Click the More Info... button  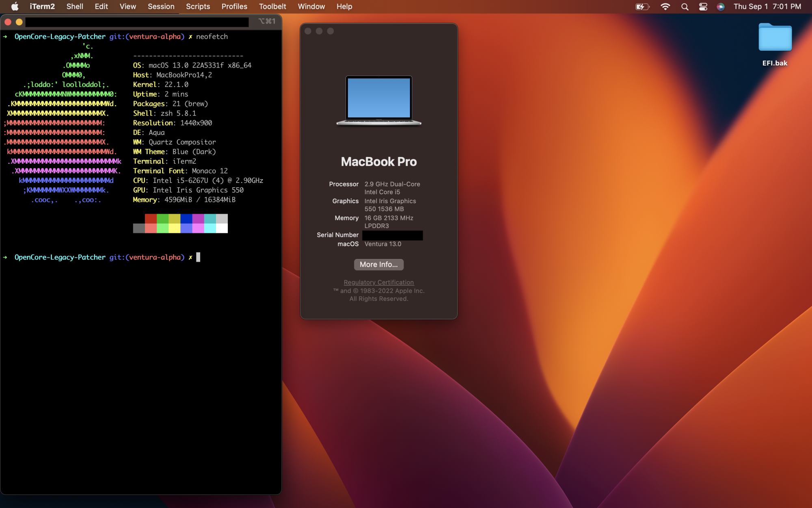378,265
